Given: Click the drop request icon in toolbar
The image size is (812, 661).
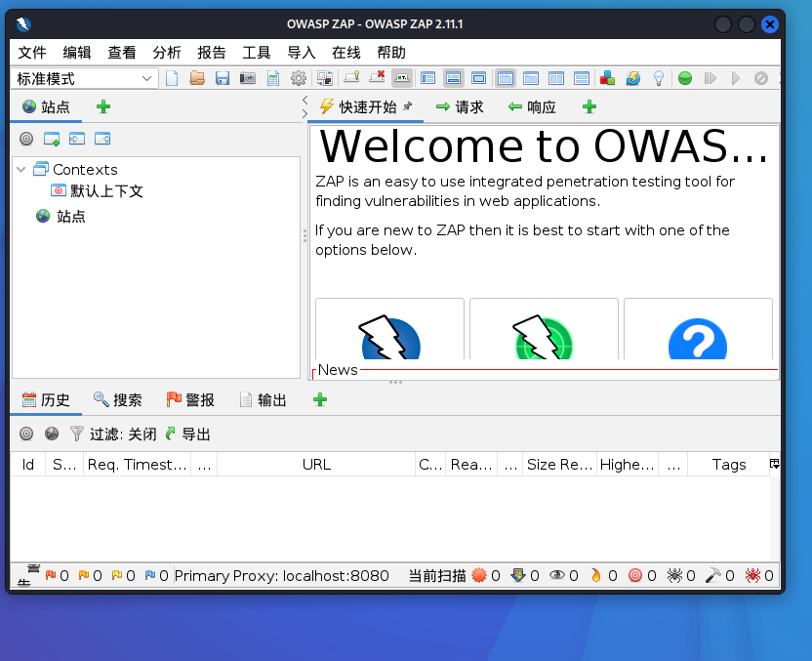Looking at the screenshot, I should pyautogui.click(x=760, y=78).
